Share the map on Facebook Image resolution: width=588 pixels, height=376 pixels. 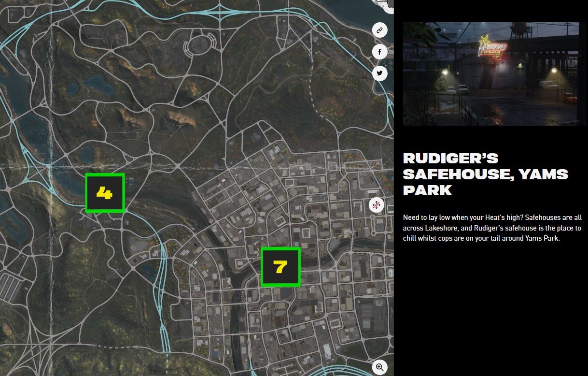(380, 52)
